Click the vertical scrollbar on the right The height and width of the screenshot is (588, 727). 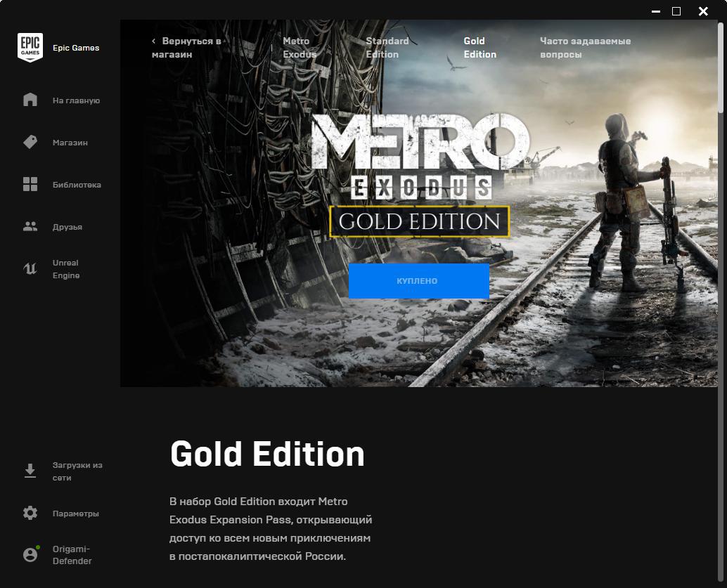[720, 67]
